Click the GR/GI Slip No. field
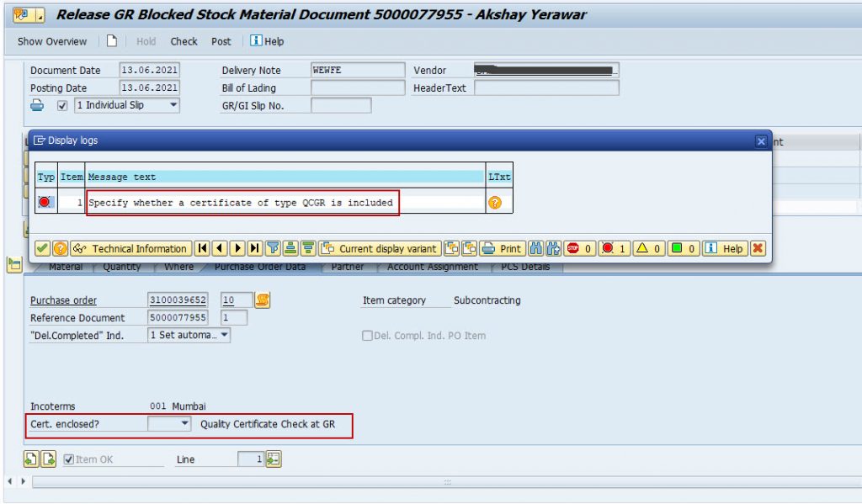 tap(341, 105)
